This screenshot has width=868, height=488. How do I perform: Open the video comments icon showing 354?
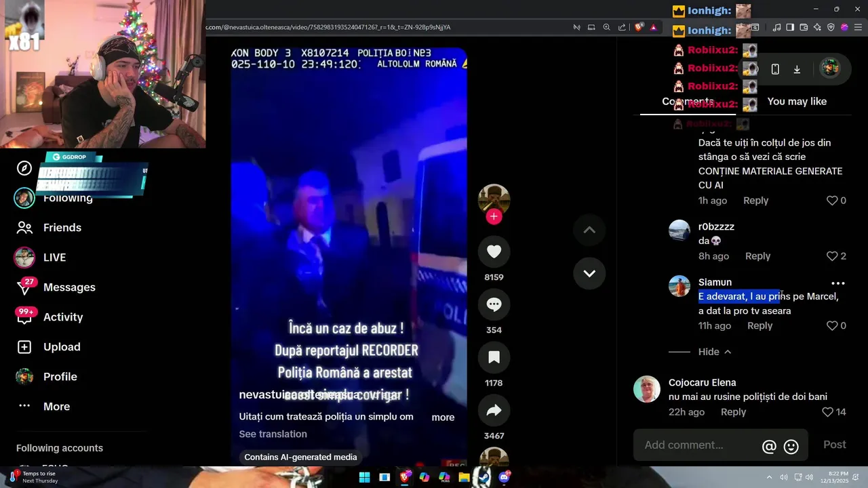pos(494,304)
